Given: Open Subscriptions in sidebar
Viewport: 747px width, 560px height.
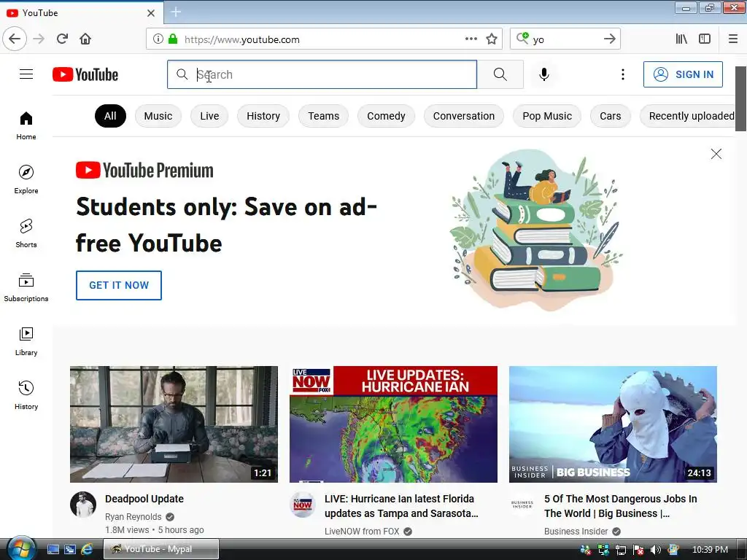Looking at the screenshot, I should click(x=26, y=287).
